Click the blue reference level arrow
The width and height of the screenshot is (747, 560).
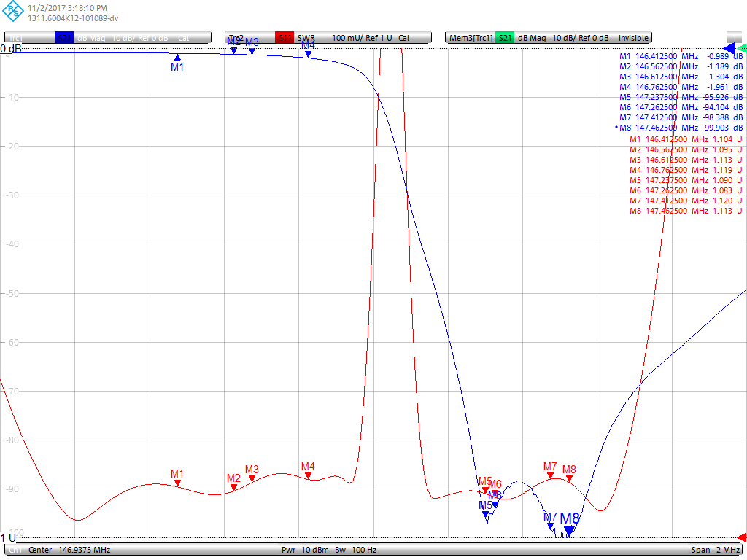(x=729, y=48)
